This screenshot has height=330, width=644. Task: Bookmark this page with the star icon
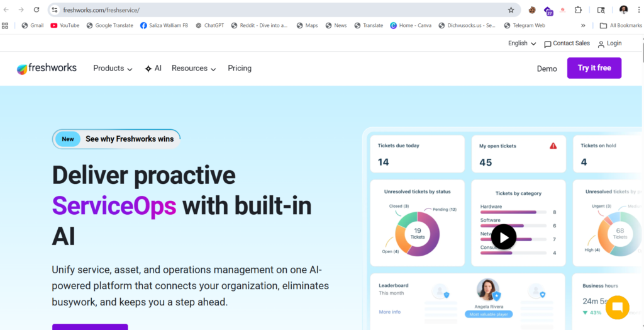click(511, 10)
